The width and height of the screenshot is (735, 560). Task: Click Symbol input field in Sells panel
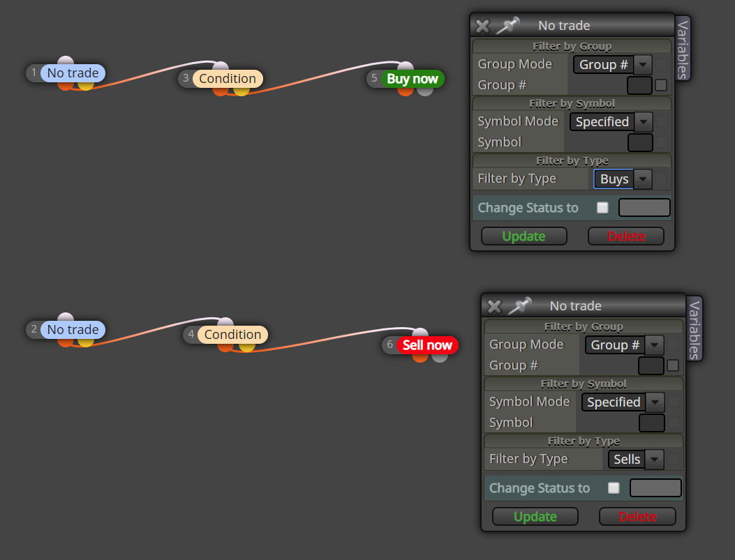click(652, 423)
